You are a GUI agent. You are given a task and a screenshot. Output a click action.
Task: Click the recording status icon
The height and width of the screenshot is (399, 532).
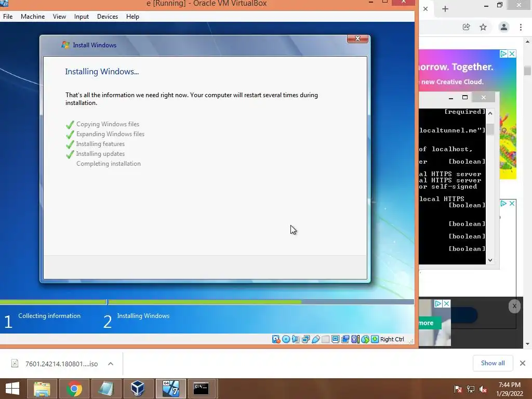(345, 339)
